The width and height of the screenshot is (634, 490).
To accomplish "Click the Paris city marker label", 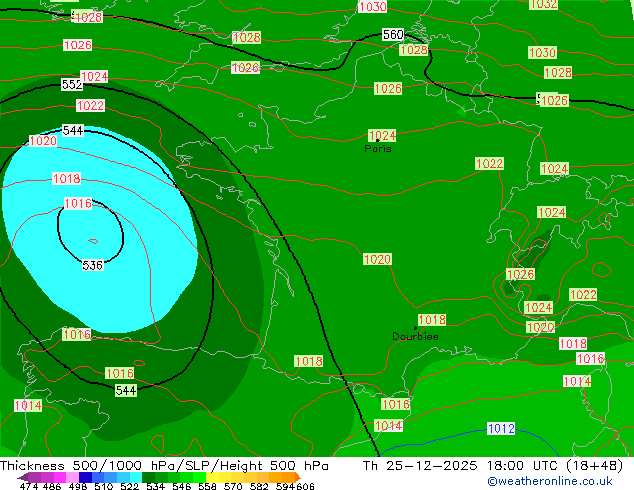I will click(x=378, y=149).
